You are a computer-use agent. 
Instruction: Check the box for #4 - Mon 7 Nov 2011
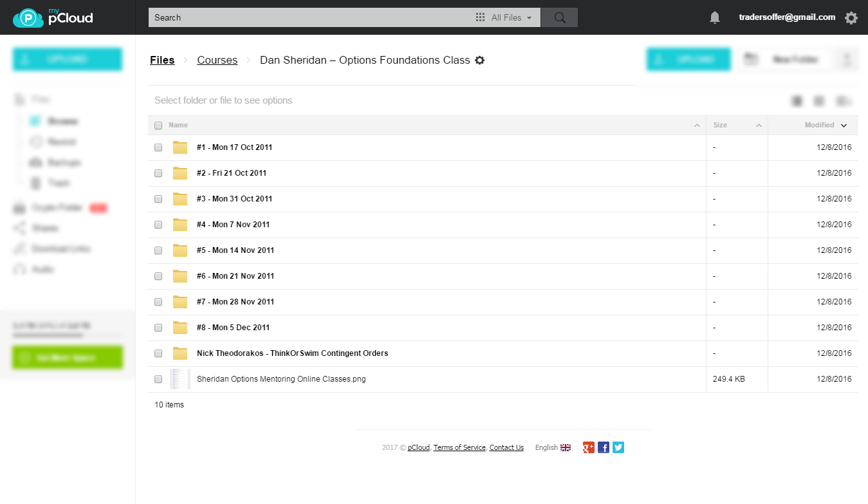158,225
